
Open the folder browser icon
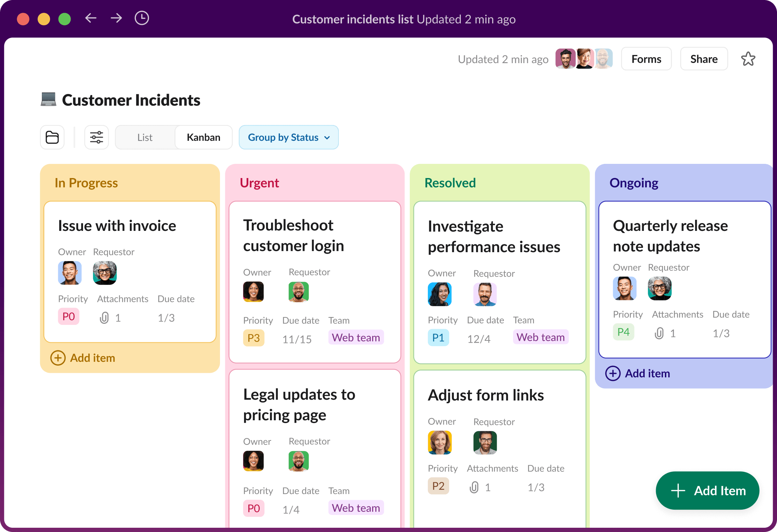point(52,137)
